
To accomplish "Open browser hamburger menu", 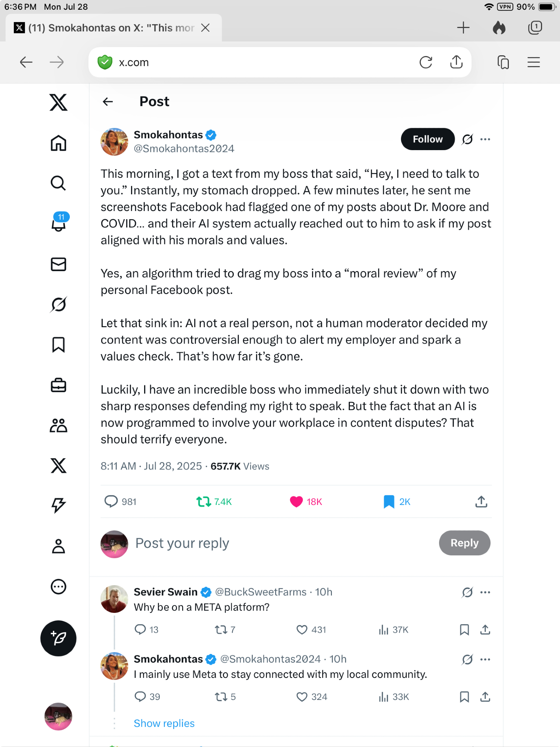I will [x=533, y=62].
